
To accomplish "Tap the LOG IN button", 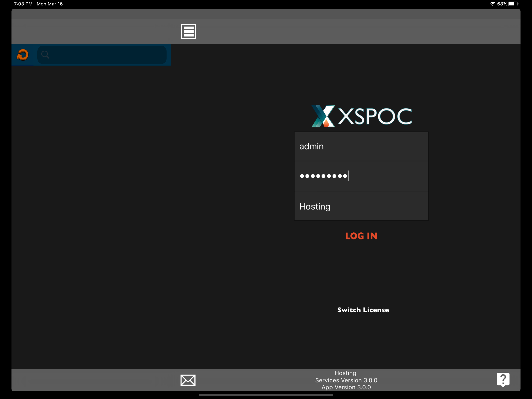I will tap(361, 236).
